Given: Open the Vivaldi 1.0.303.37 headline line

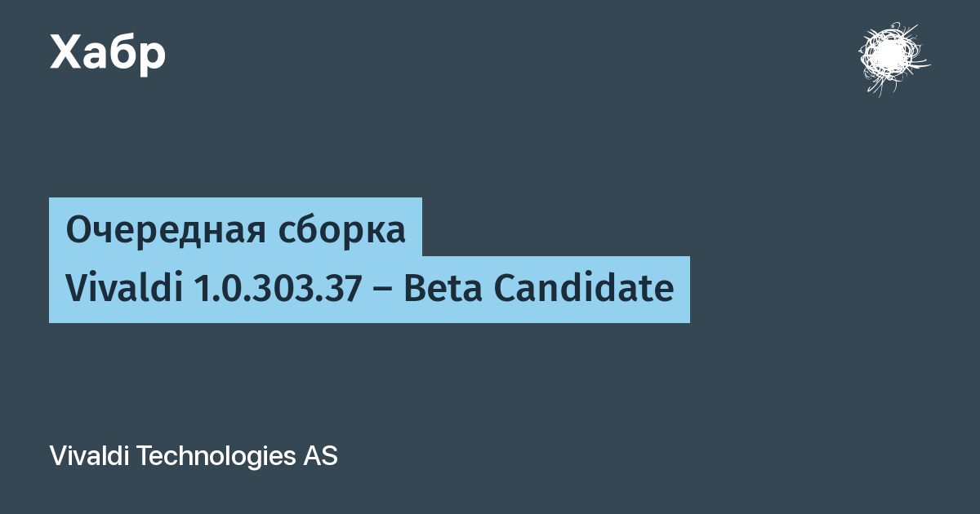Looking at the screenshot, I should click(369, 289).
